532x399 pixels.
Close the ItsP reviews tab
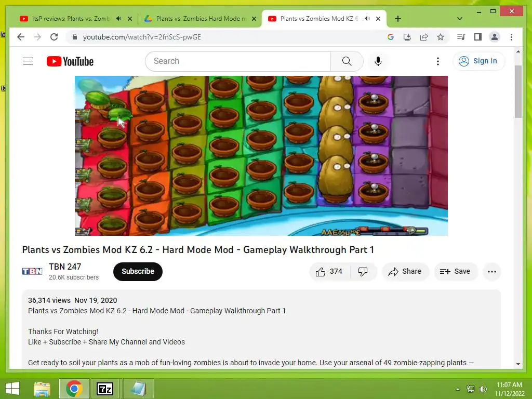point(129,19)
